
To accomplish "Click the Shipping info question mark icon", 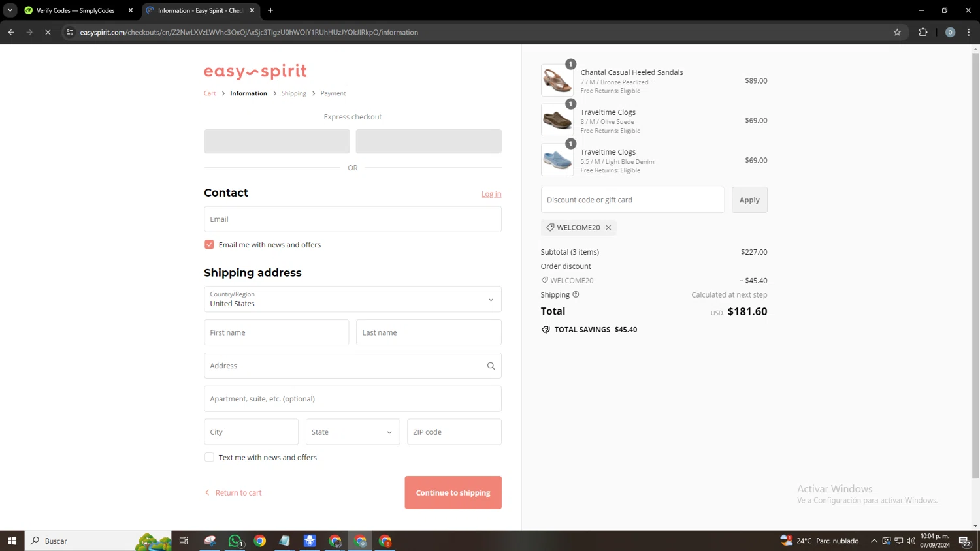I will click(x=576, y=294).
